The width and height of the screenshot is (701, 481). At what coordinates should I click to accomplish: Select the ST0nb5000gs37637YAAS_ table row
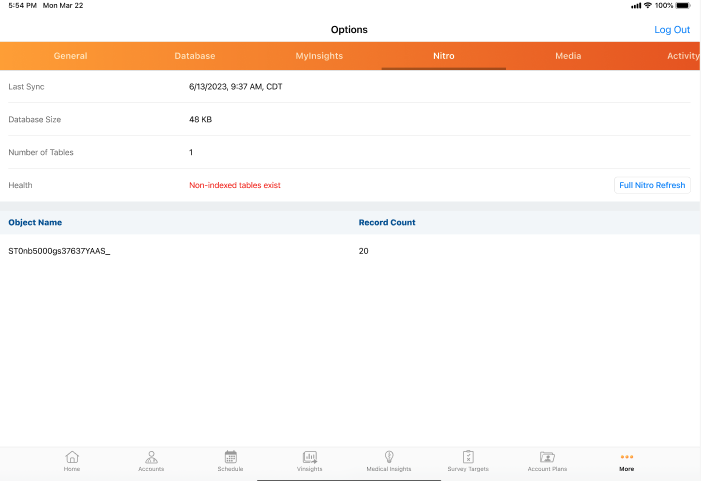59,251
